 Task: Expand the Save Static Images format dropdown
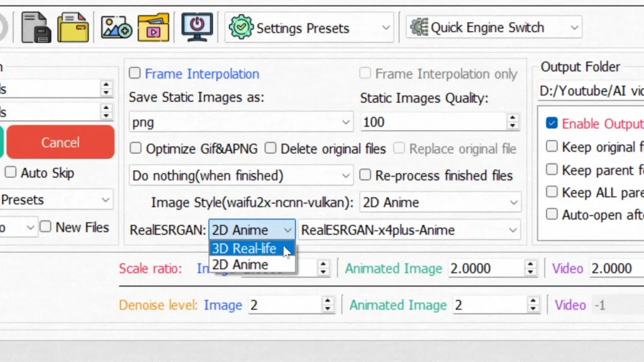pos(241,122)
